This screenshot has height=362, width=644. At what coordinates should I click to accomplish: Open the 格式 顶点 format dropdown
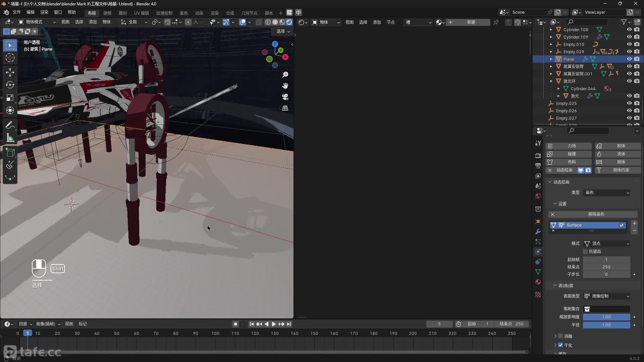[x=607, y=244]
